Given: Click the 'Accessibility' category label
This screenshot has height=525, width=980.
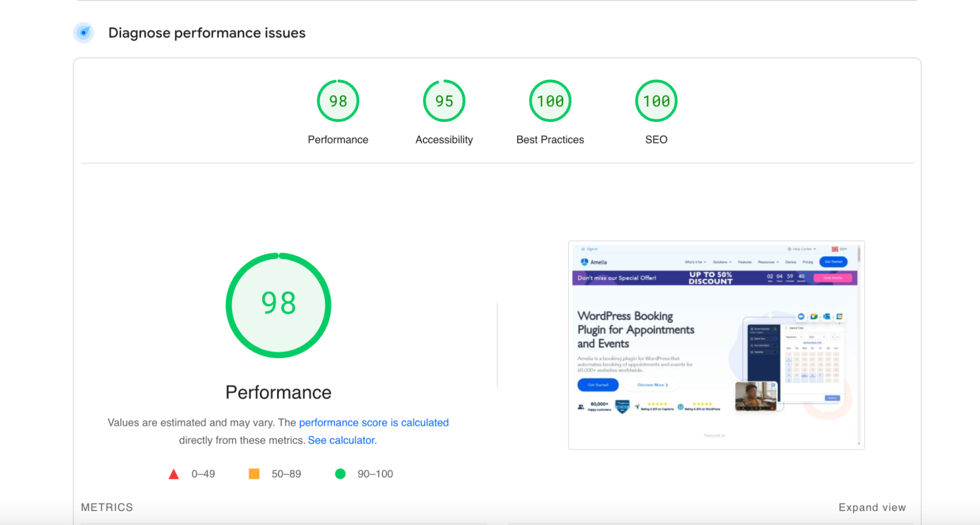Looking at the screenshot, I should [444, 140].
